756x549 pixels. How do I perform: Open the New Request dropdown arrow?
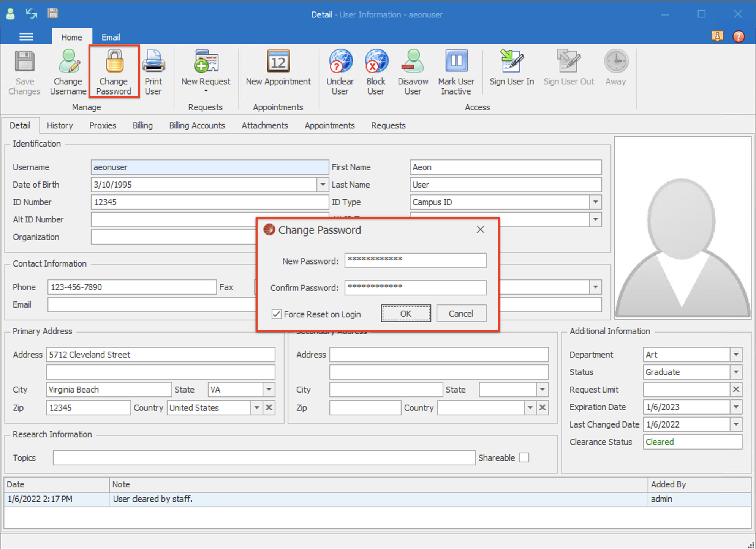click(206, 91)
